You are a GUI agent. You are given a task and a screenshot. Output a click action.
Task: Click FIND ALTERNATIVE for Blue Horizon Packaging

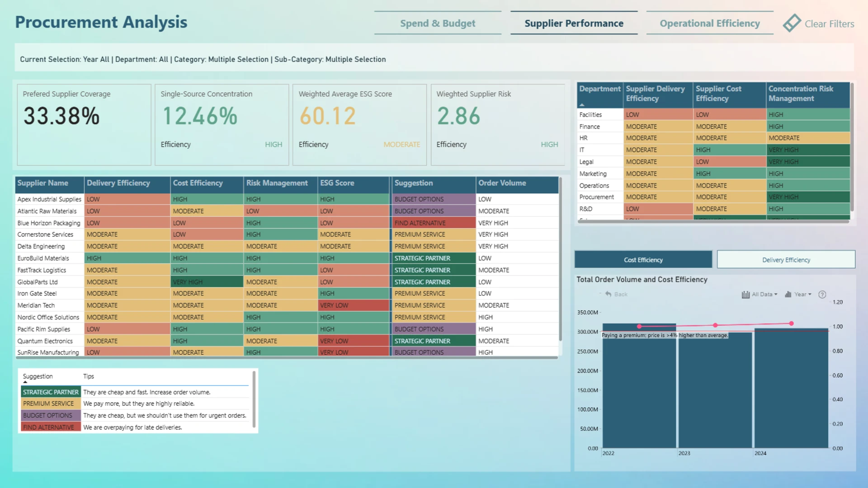(x=433, y=223)
